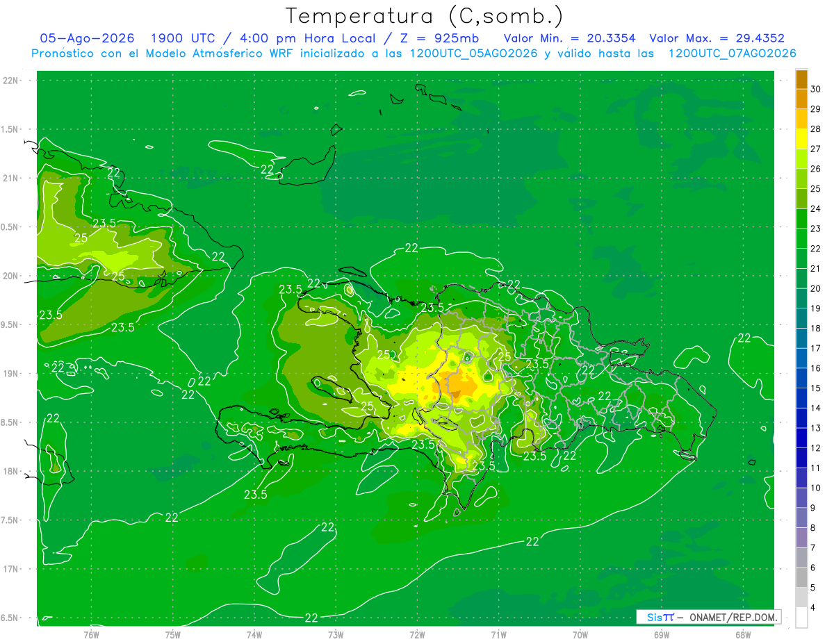Click the colorbar label '27'
834x644 pixels.
click(x=816, y=149)
